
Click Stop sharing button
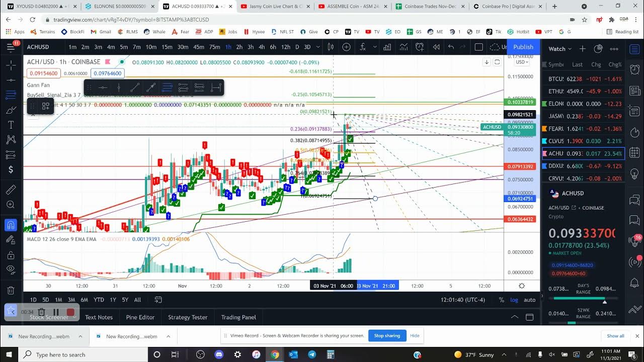(387, 336)
